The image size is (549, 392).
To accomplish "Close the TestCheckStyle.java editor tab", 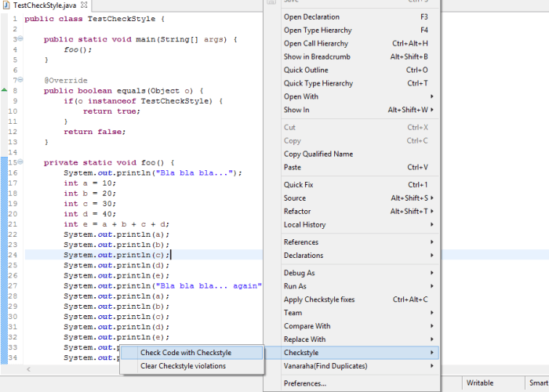I will pos(84,5).
